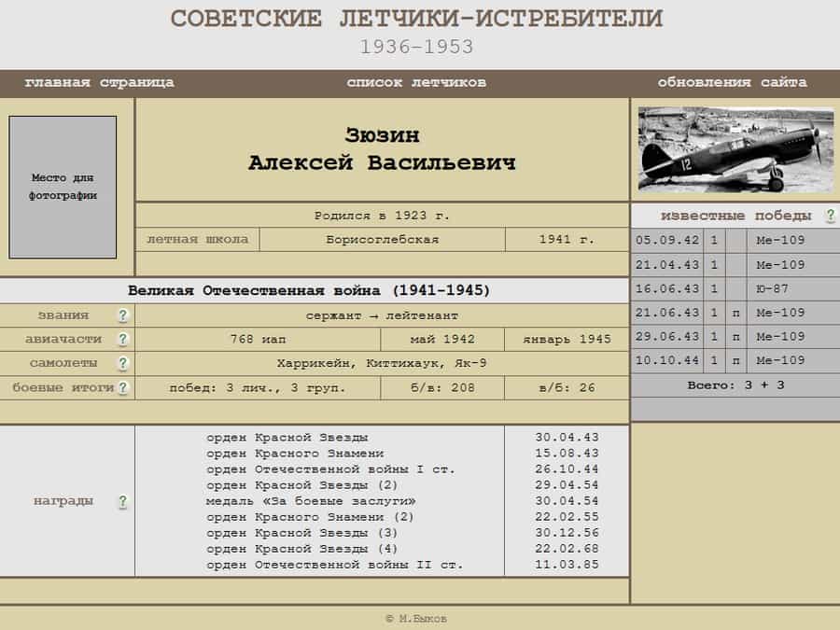
Task: Open список летчиков menu link
Action: click(x=416, y=82)
